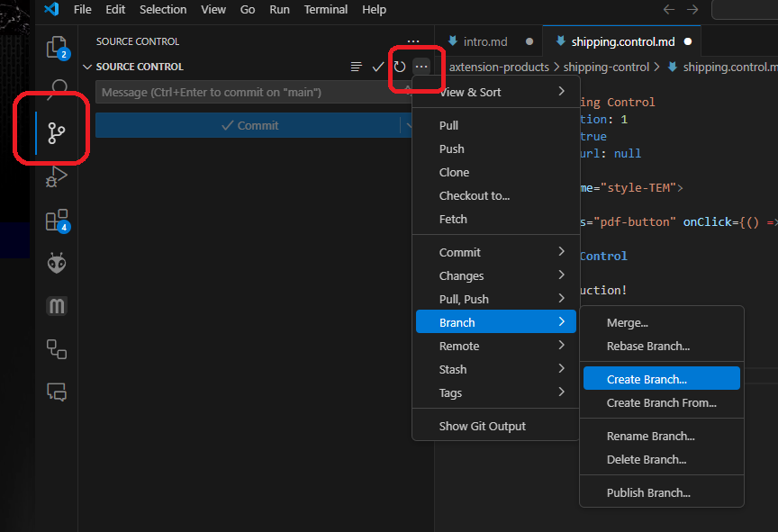Select the Source Control activity bar icon

[x=57, y=134]
